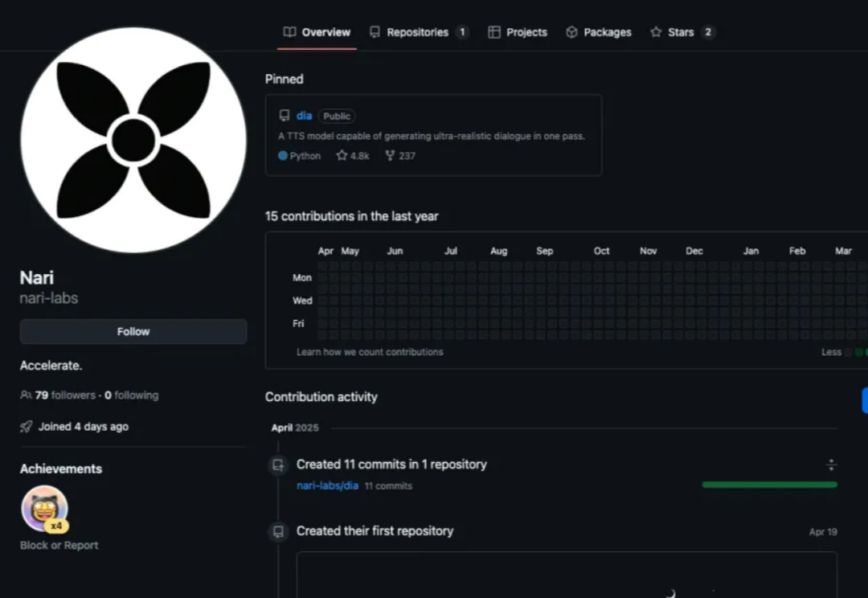This screenshot has width=868, height=598.
Task: Click the Less legend label
Action: [832, 352]
